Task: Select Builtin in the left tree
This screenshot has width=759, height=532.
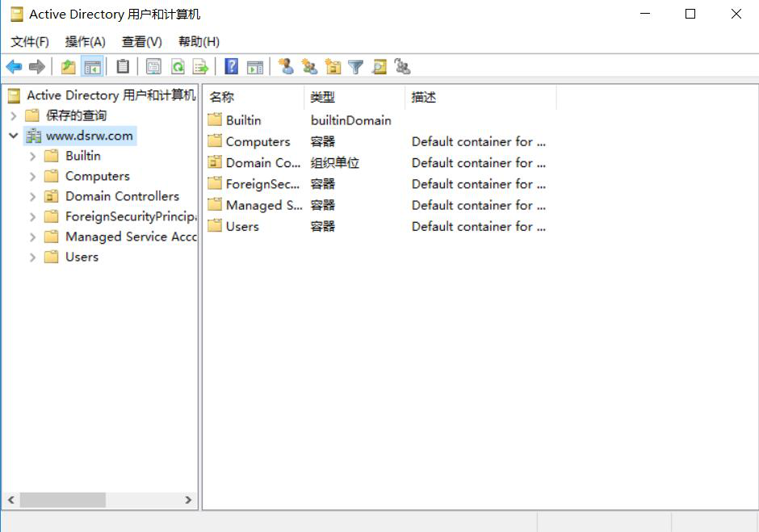Action: (83, 156)
